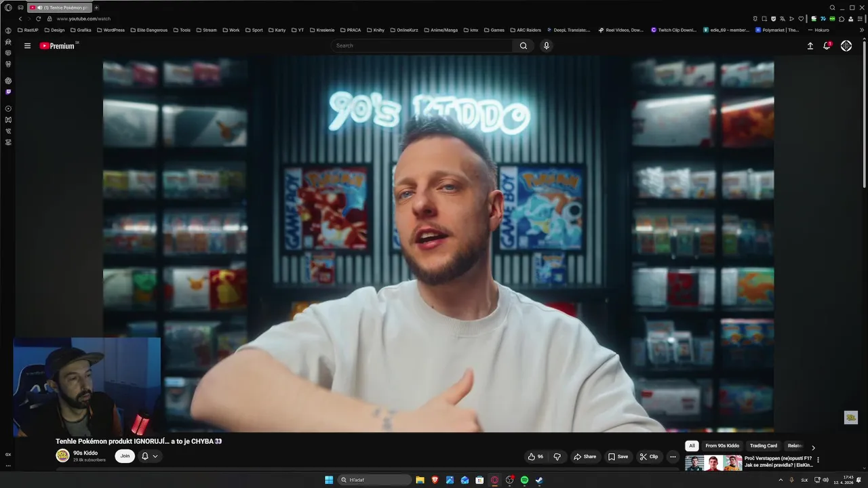Click the taskbar Hľadať search box

coord(375,480)
